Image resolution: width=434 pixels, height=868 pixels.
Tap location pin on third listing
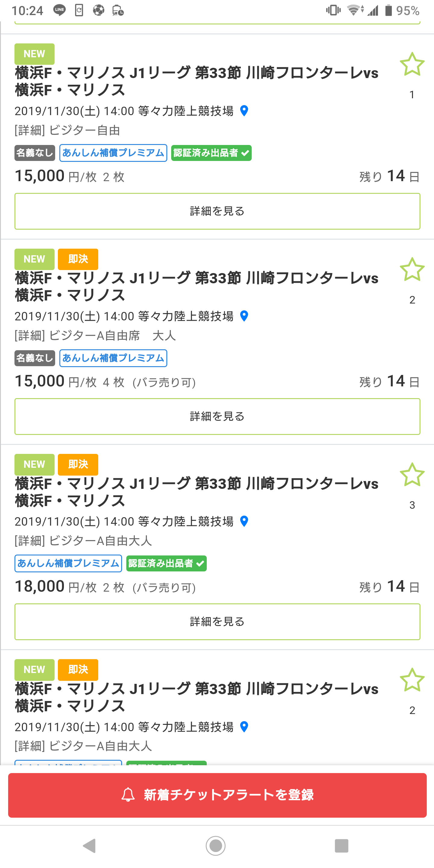point(244,521)
